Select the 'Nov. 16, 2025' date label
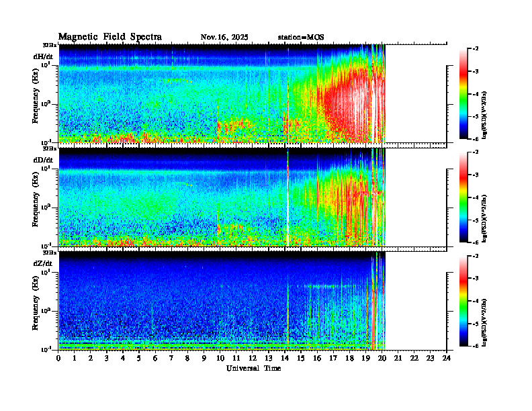Viewport: 532px width, 411px height. click(224, 38)
